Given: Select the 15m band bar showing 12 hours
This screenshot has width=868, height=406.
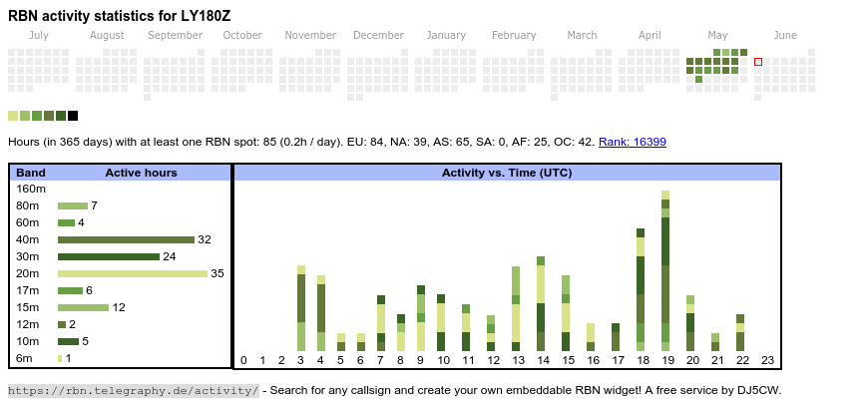Looking at the screenshot, I should [x=83, y=307].
